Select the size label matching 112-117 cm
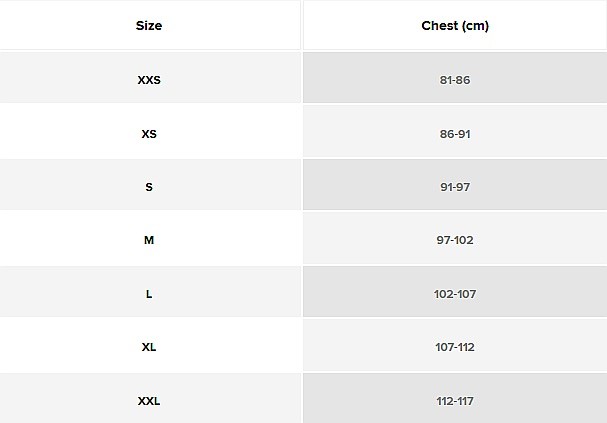 149,401
